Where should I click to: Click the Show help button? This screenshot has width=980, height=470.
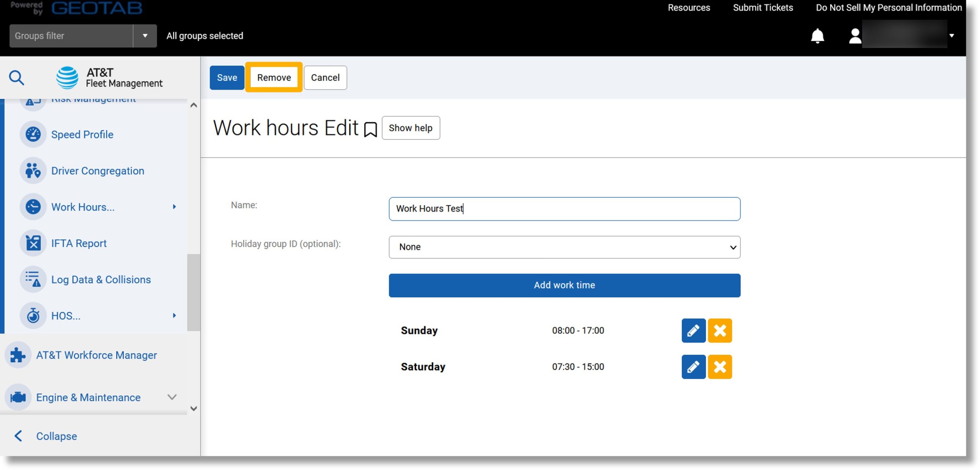(411, 128)
